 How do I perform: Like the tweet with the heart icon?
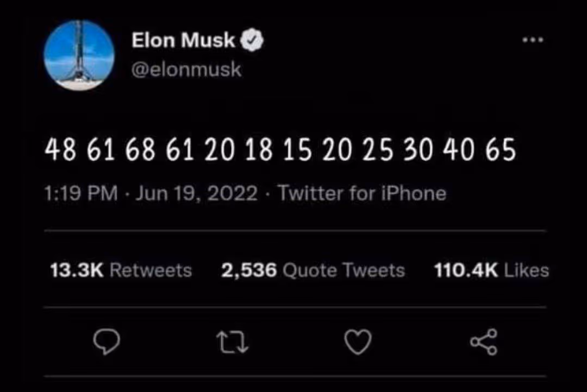[x=358, y=342]
